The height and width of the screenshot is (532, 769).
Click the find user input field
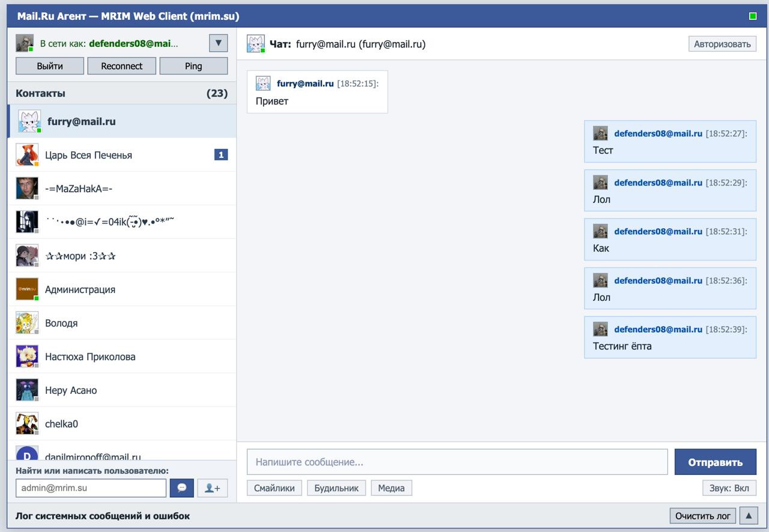(91, 488)
